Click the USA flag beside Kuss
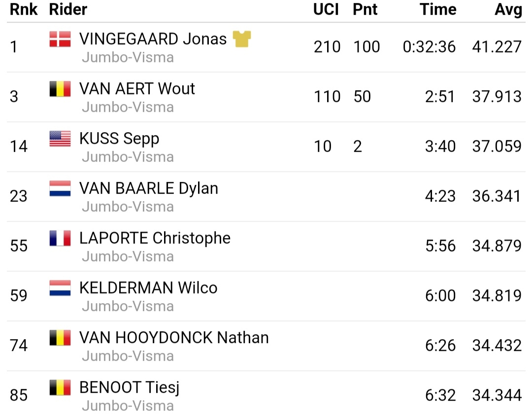 click(x=60, y=139)
